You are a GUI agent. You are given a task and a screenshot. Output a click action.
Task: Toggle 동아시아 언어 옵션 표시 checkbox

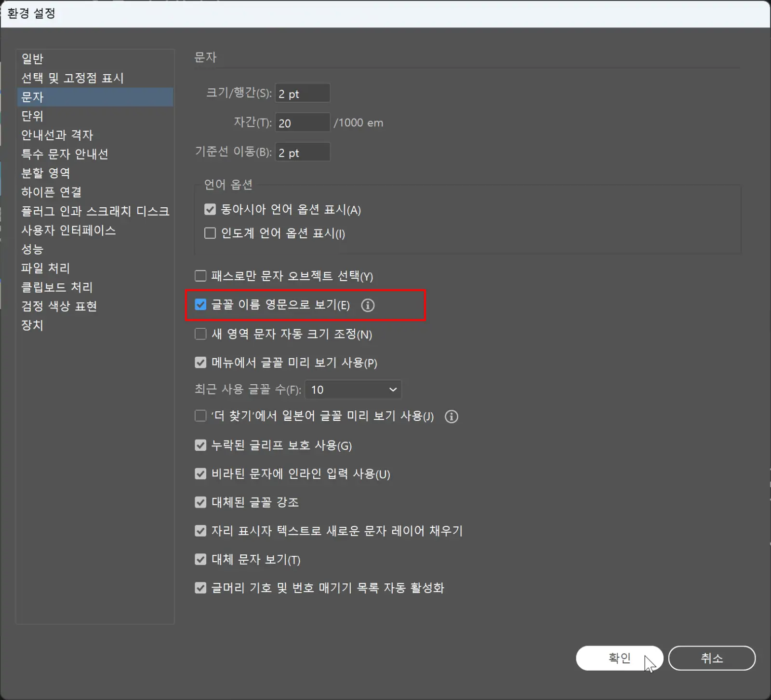point(210,209)
